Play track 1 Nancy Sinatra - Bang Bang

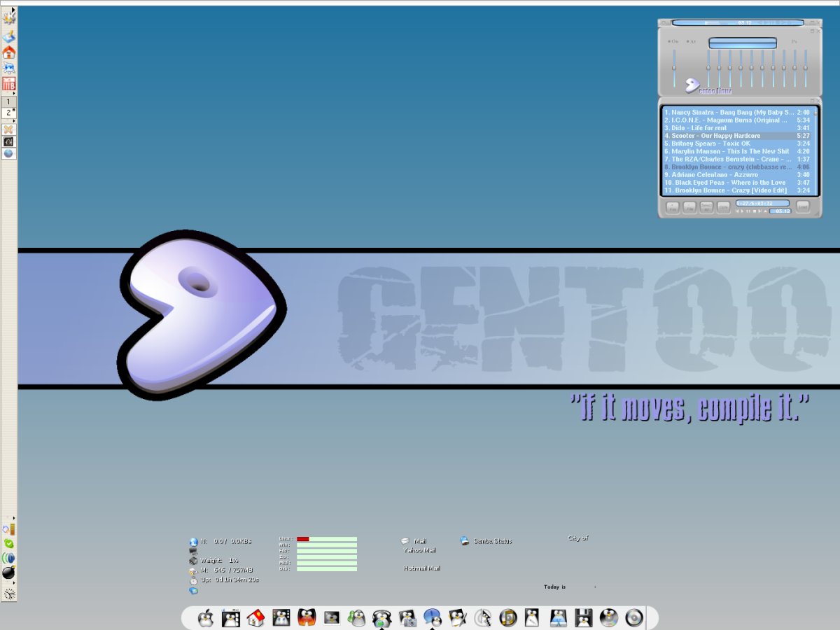[x=737, y=112]
